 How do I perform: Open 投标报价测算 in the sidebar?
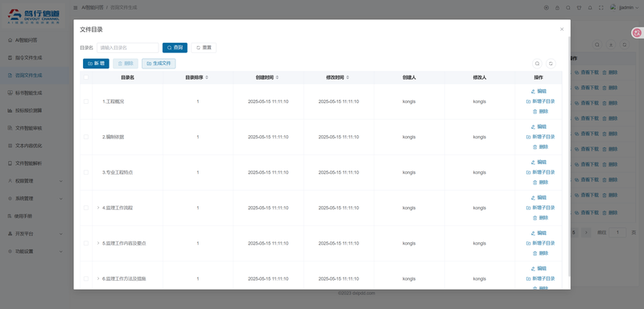(x=35, y=110)
